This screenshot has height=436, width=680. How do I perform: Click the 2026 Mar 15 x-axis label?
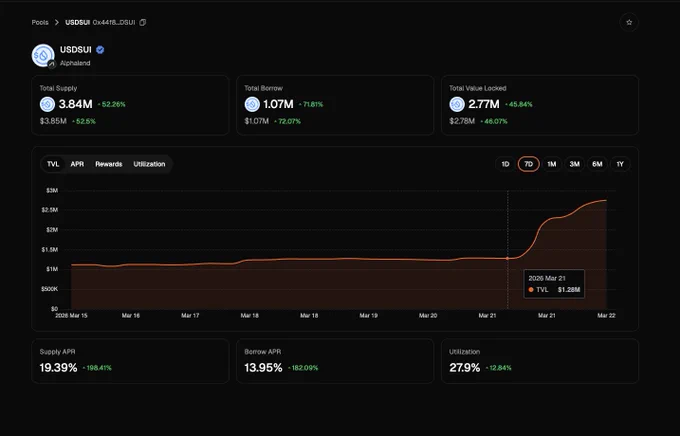pyautogui.click(x=71, y=315)
